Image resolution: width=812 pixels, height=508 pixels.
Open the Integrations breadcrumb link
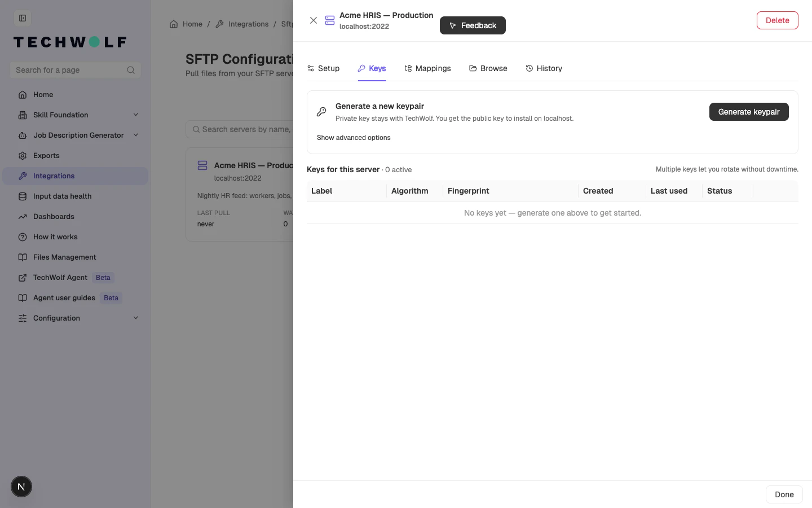click(x=242, y=24)
